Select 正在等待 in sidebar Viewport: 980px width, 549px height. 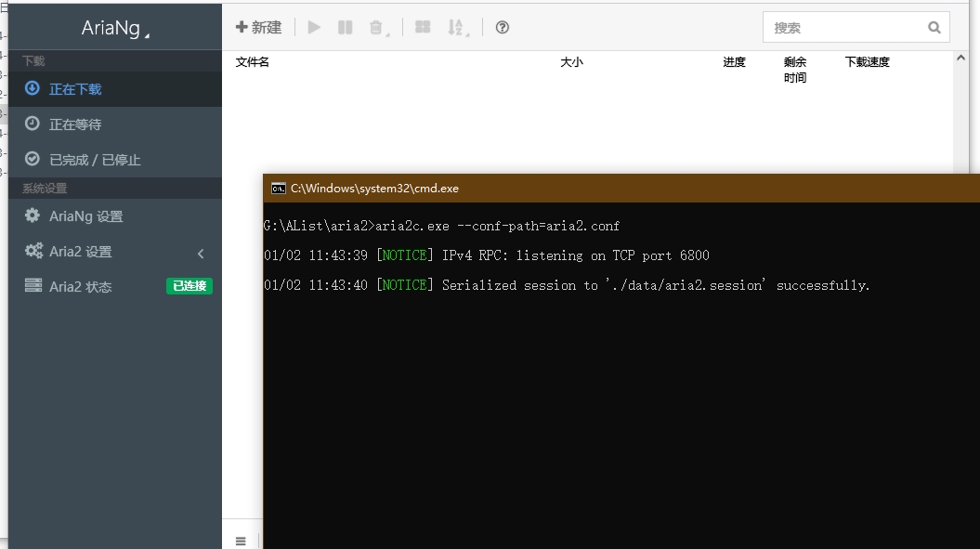(115, 124)
